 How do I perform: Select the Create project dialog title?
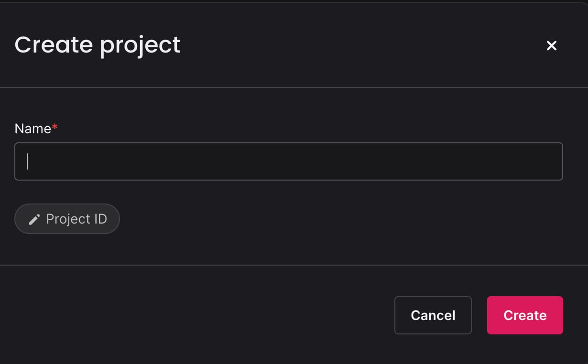pyautogui.click(x=98, y=44)
